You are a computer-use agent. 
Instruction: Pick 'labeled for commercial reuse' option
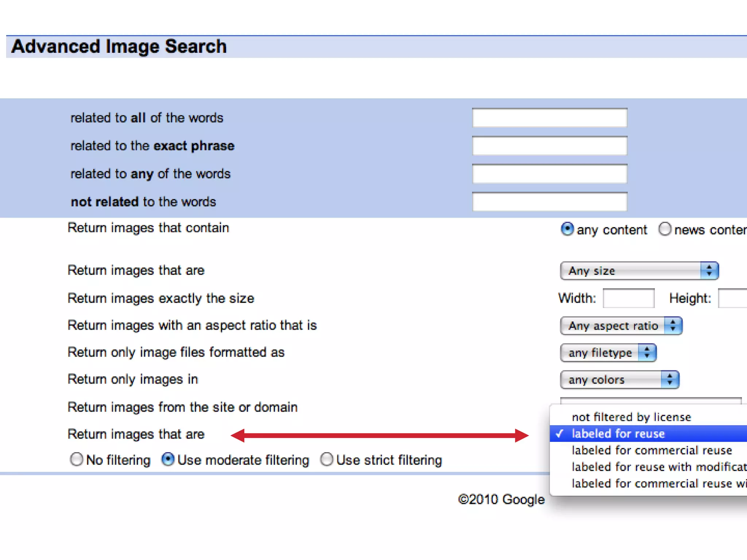tap(651, 450)
